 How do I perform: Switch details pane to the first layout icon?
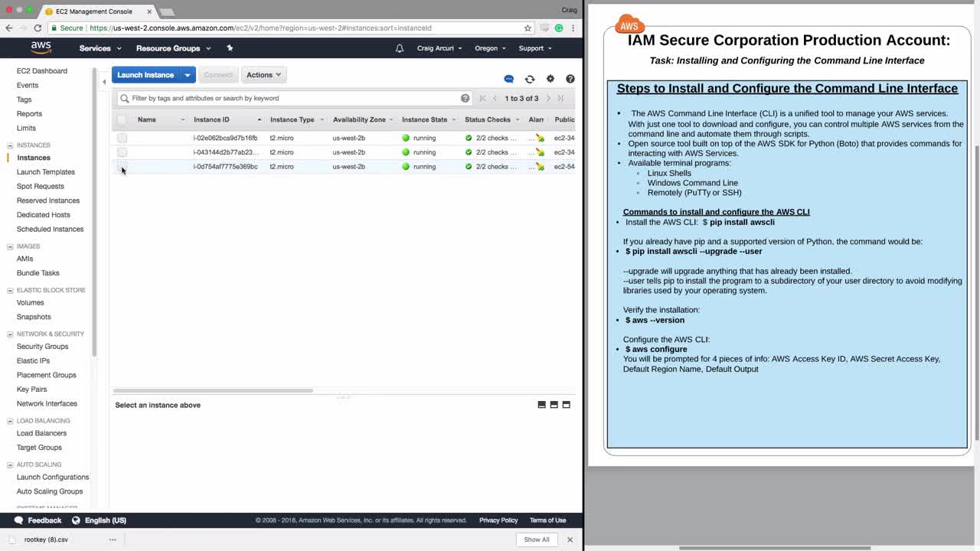[x=542, y=405]
